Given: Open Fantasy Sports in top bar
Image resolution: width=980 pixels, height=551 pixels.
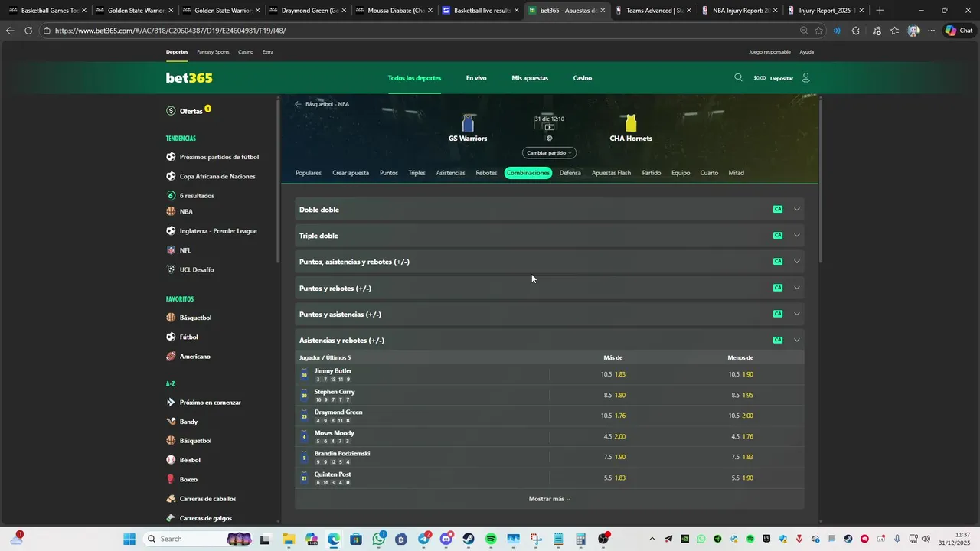Looking at the screenshot, I should point(213,52).
